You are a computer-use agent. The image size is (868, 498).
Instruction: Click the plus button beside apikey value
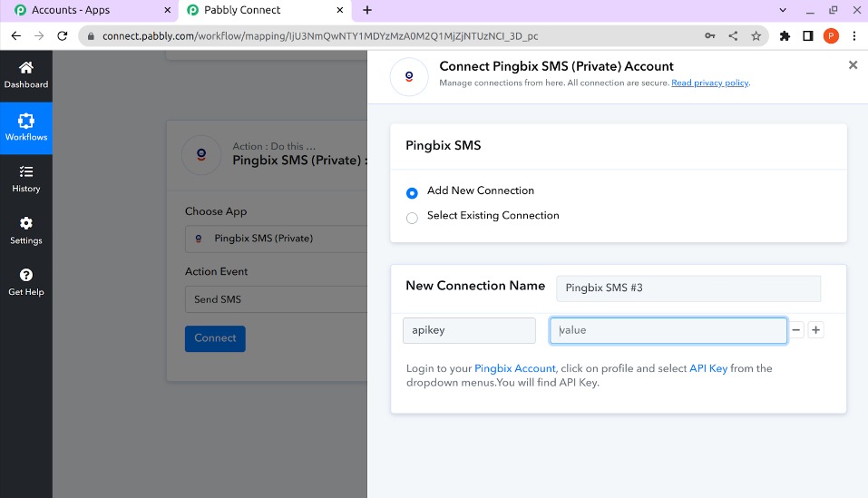coord(815,330)
